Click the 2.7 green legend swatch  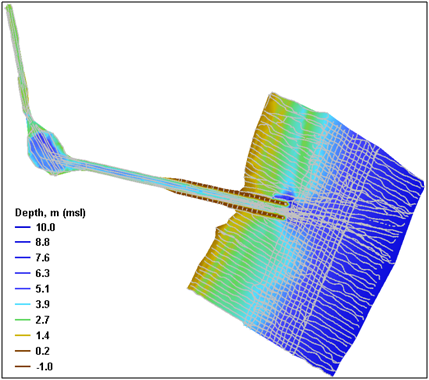point(23,320)
